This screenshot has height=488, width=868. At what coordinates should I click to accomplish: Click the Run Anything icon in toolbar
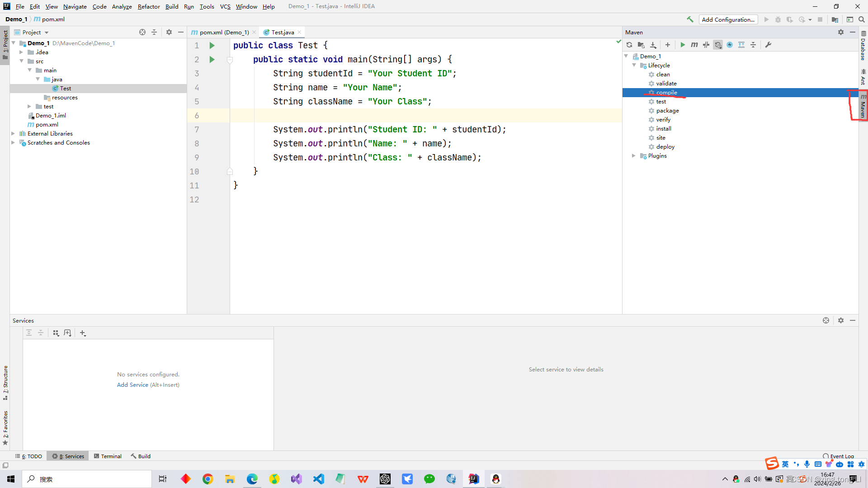pos(850,19)
